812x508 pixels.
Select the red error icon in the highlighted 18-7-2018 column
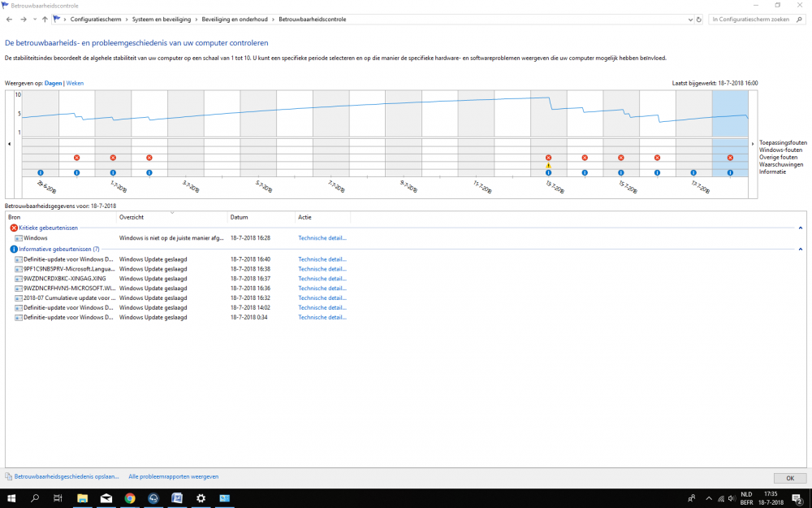730,158
